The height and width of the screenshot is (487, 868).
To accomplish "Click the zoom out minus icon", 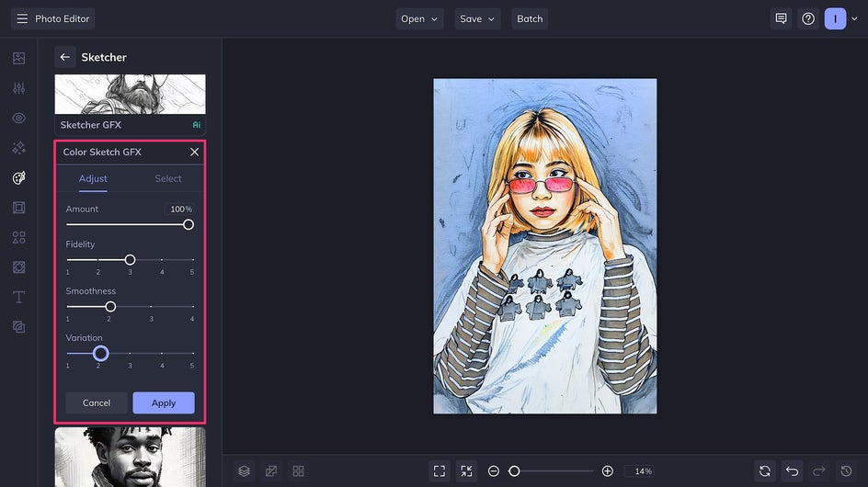I will tap(494, 471).
